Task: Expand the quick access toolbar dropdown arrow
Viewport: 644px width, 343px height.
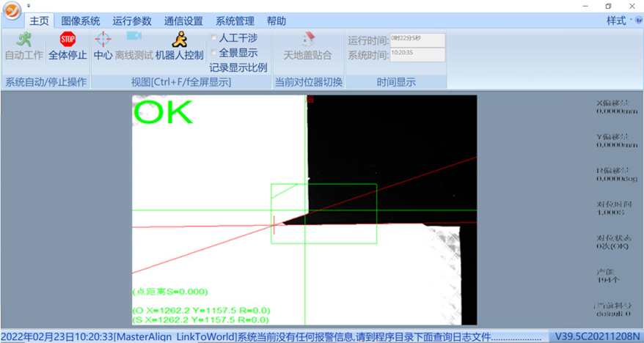Action: [x=29, y=6]
